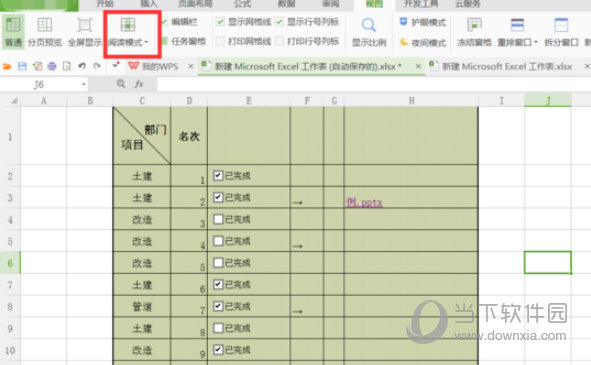Viewport: 591px width, 365px height.
Task: Switch to Normal view (普通)
Action: point(13,32)
